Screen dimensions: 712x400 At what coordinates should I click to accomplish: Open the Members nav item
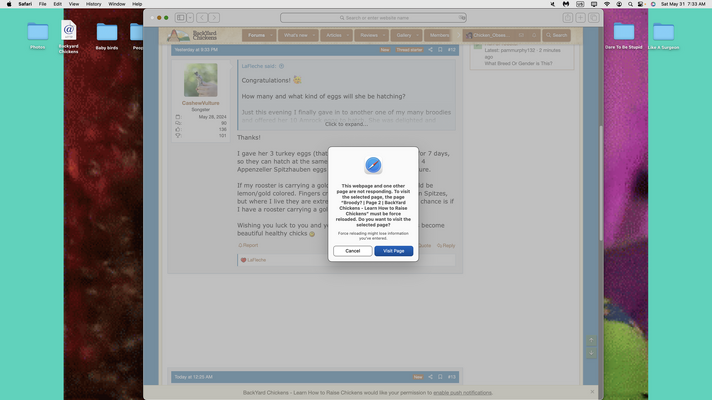pyautogui.click(x=439, y=35)
